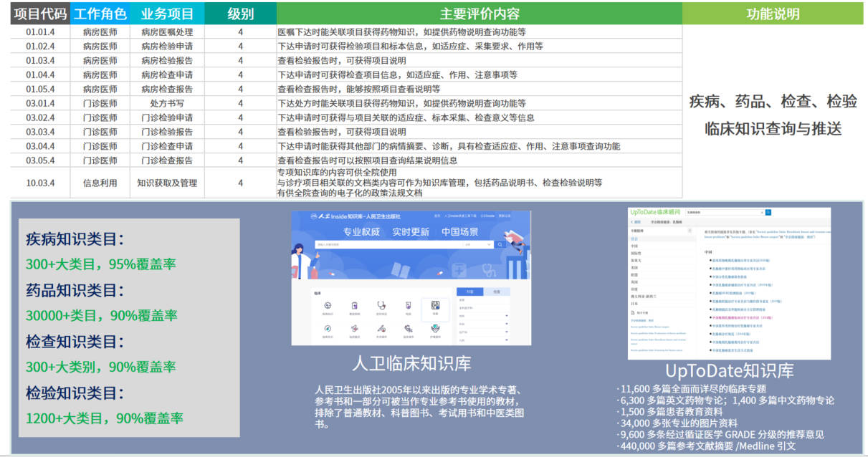Viewport: 868px width, 457px height.
Task: Click the 临床知识查询与推送 text
Action: (773, 129)
